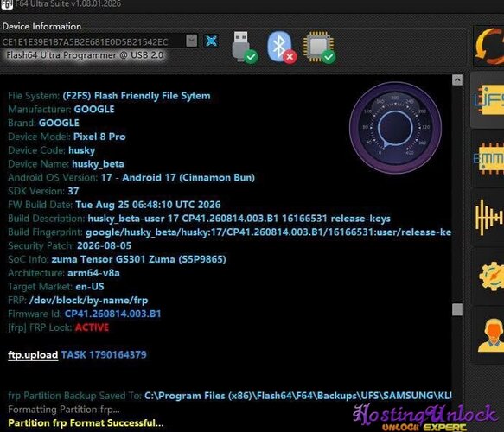Click the Build Fingerprint google/husky_beta line

(x=230, y=232)
